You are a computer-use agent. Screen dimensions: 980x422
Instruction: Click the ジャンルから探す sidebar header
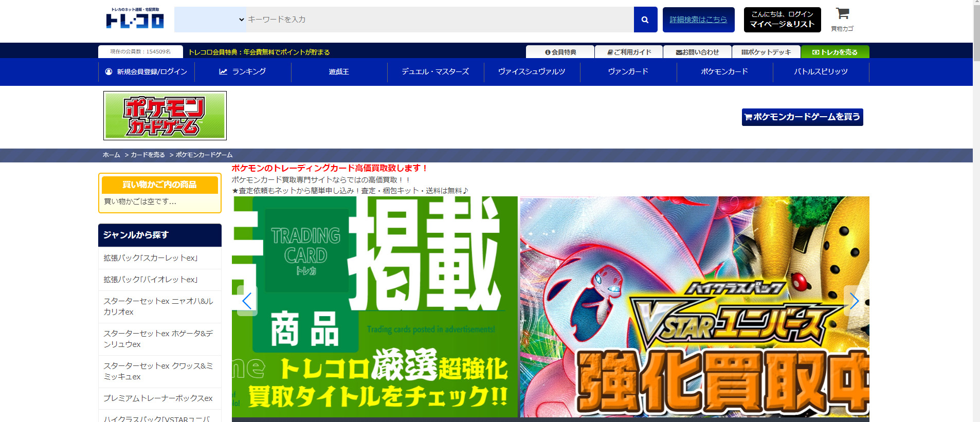[160, 235]
